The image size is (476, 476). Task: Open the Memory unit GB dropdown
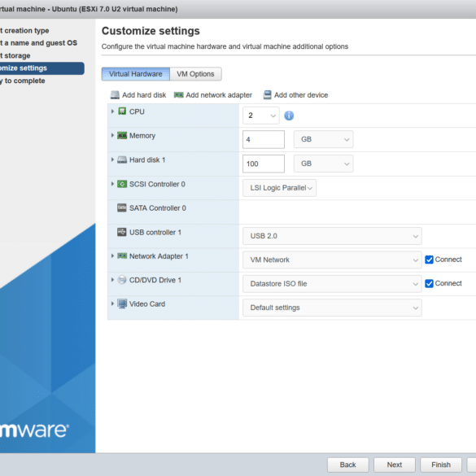coord(323,139)
